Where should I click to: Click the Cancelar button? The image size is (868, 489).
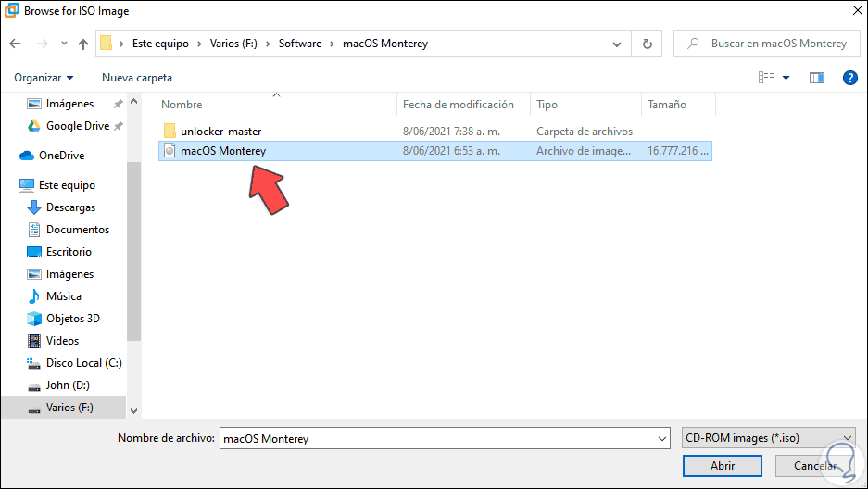click(815, 466)
